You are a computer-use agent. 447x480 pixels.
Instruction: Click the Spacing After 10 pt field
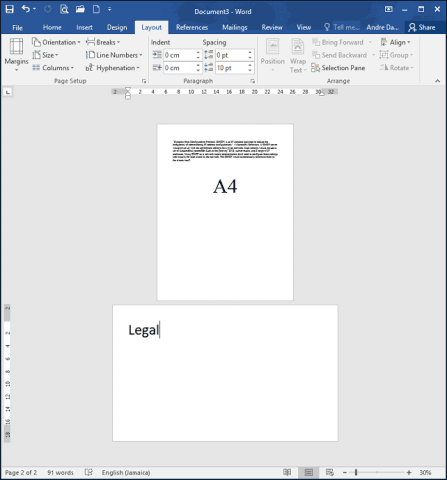click(x=231, y=68)
